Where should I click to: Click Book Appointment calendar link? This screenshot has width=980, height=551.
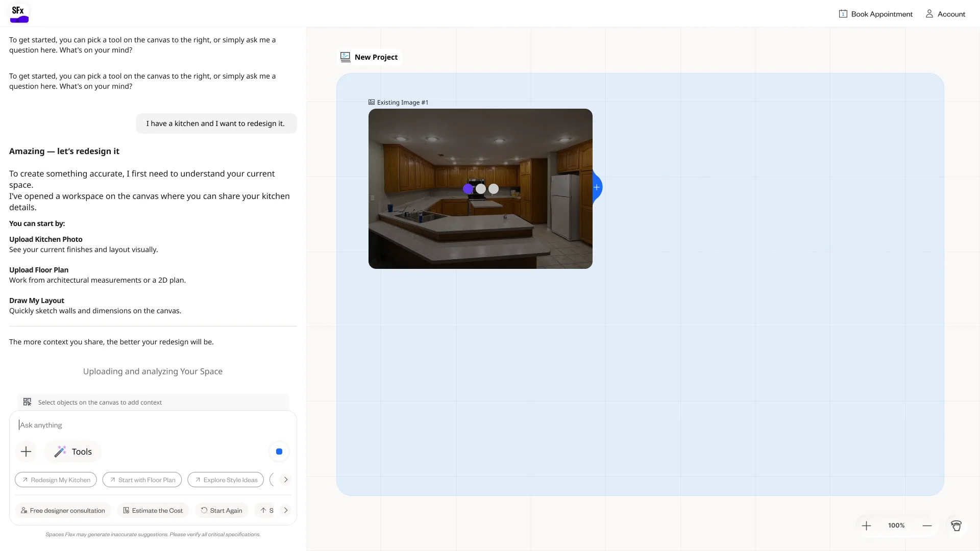pos(875,14)
